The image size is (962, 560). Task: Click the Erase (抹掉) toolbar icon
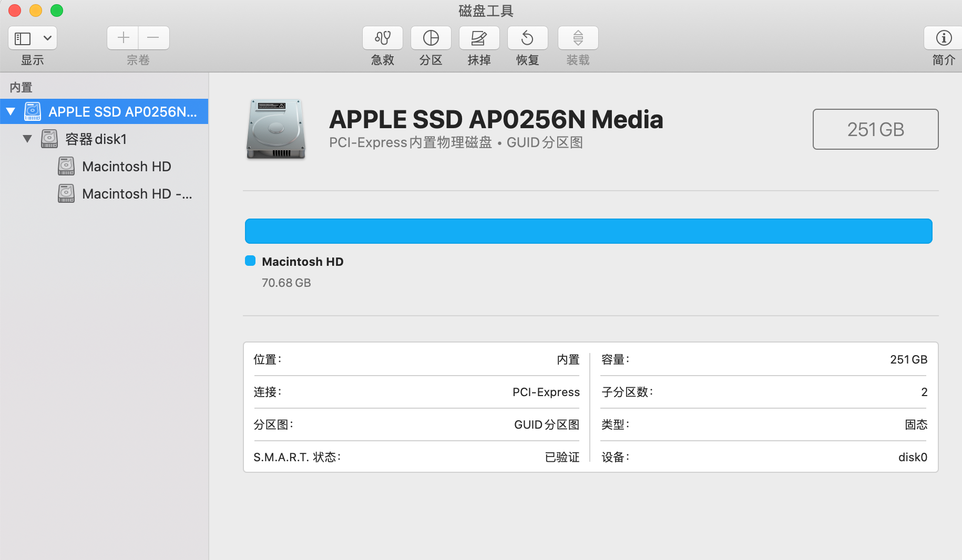479,38
